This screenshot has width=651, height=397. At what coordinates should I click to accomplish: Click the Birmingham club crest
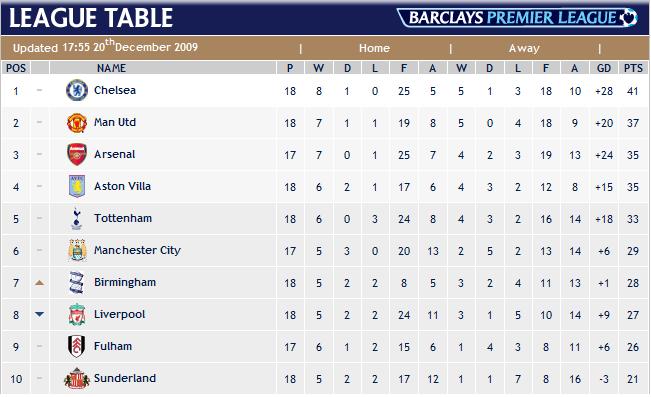point(77,282)
